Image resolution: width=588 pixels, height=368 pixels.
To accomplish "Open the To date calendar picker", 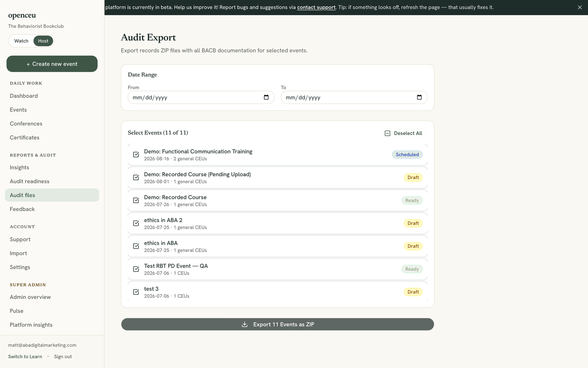I will pos(419,98).
